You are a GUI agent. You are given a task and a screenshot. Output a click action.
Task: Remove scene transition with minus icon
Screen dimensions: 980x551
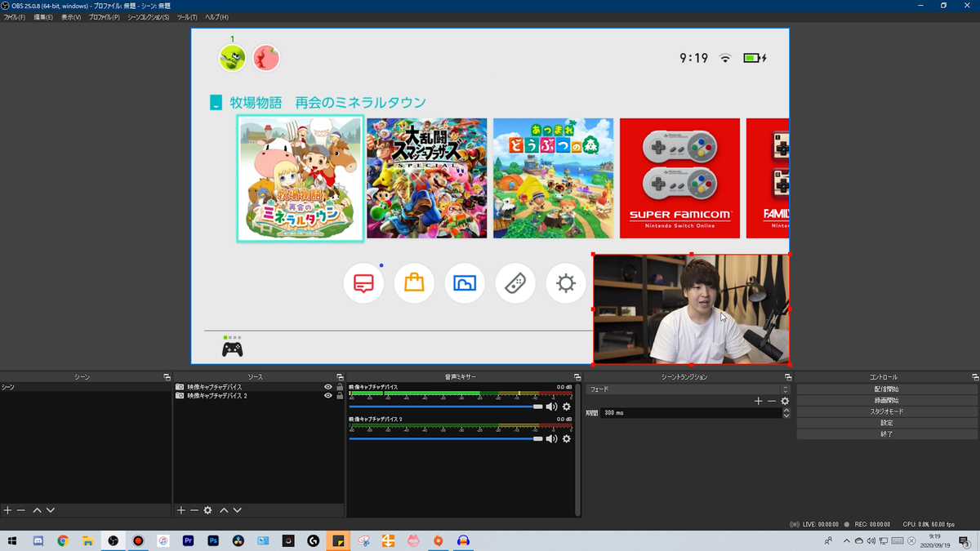[772, 401]
